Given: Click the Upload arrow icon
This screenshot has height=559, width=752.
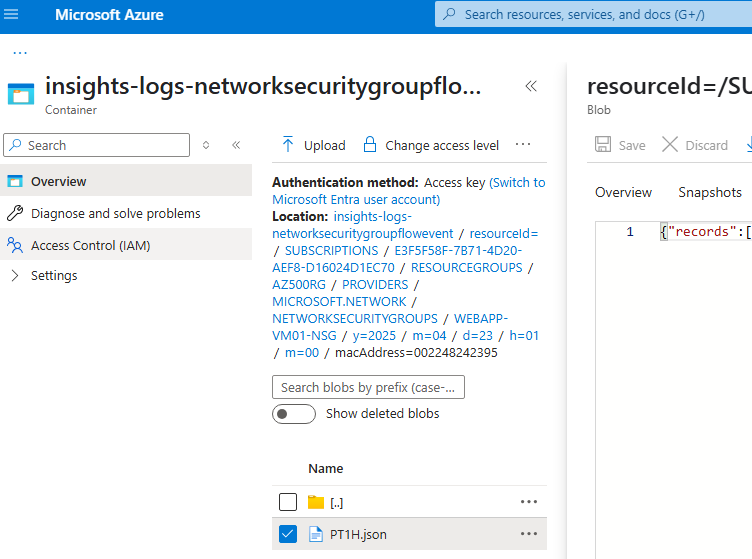Looking at the screenshot, I should tap(288, 145).
